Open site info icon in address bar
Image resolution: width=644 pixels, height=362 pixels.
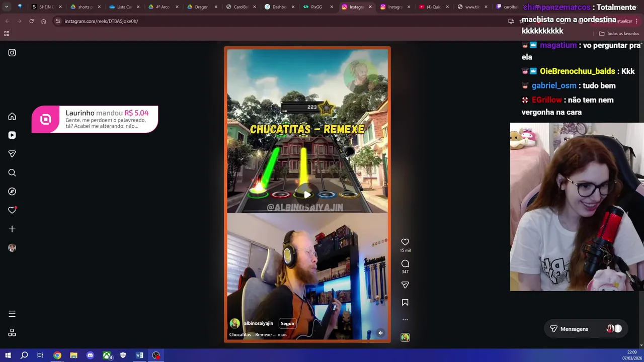point(58,21)
